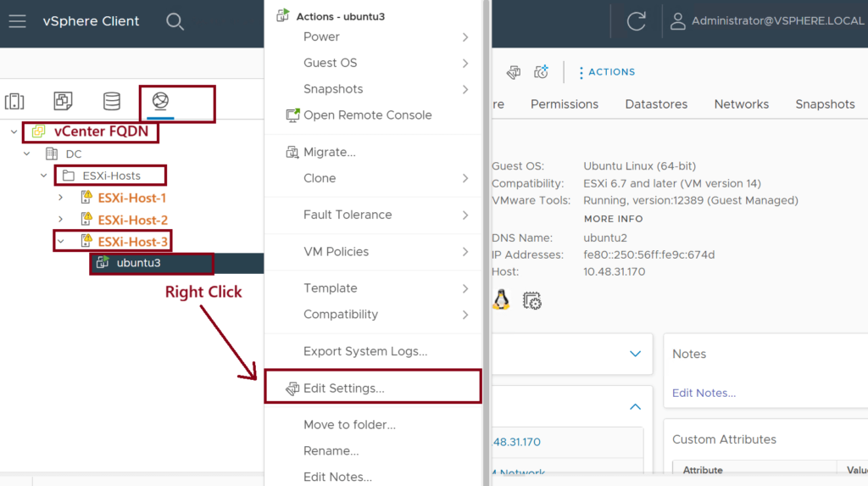Click the ESXi-Host-3 warning host icon
The width and height of the screenshot is (868, 486).
pyautogui.click(x=86, y=241)
